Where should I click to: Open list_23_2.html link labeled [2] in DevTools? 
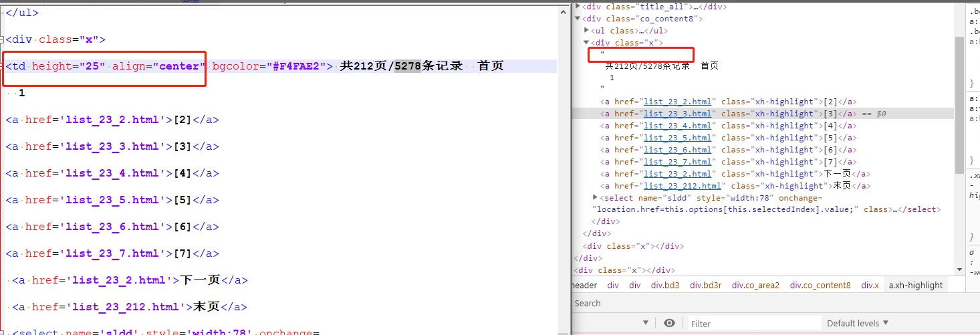click(678, 102)
